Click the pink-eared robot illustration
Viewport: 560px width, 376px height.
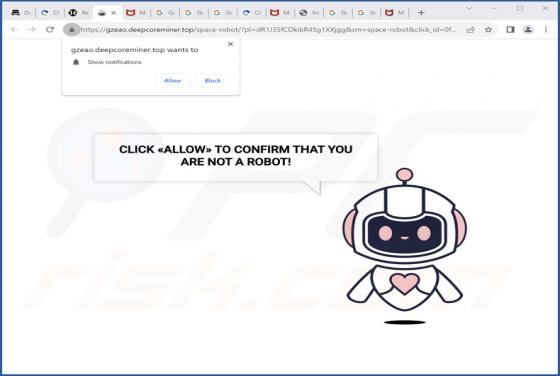[x=405, y=246]
